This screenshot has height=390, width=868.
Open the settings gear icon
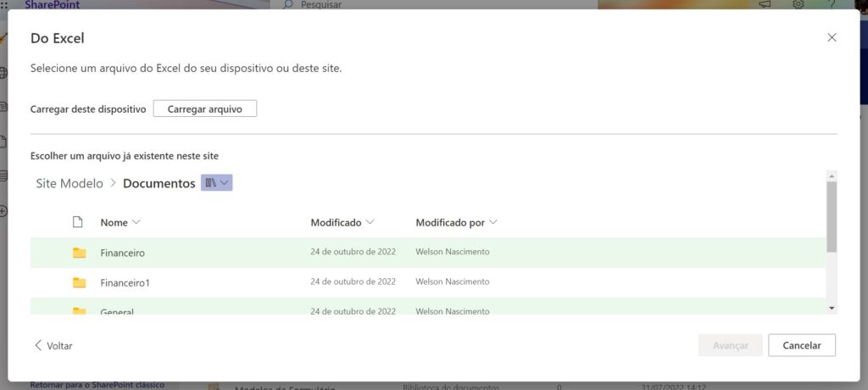798,5
